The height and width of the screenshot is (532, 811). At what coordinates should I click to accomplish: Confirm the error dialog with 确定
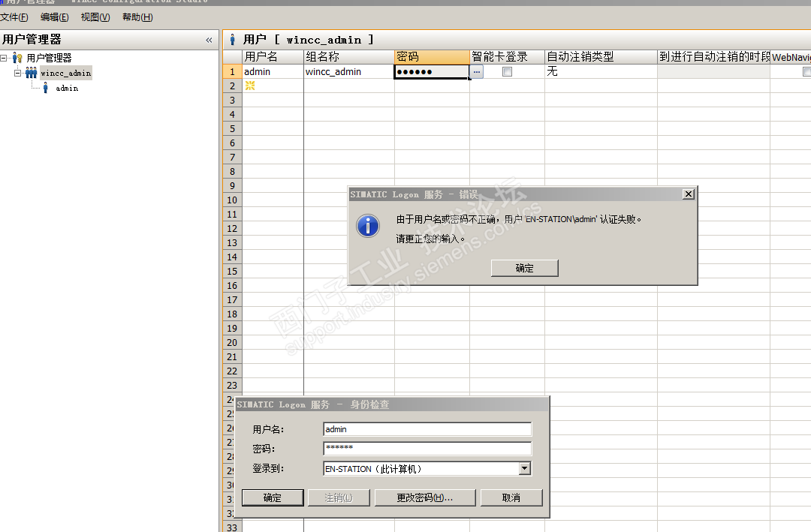524,268
